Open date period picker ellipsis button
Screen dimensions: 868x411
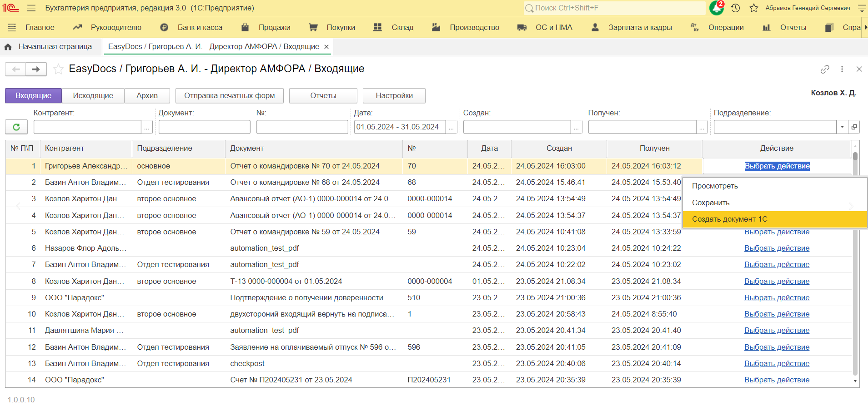click(x=451, y=127)
